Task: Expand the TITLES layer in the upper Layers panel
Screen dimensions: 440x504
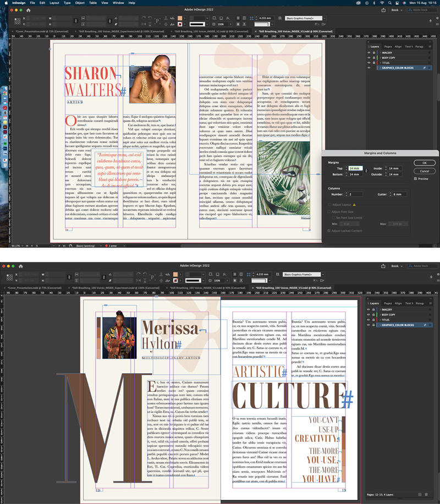Action: point(380,63)
